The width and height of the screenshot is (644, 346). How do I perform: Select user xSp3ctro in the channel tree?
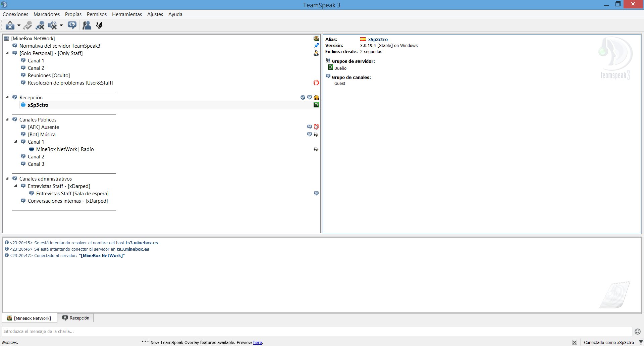point(38,105)
